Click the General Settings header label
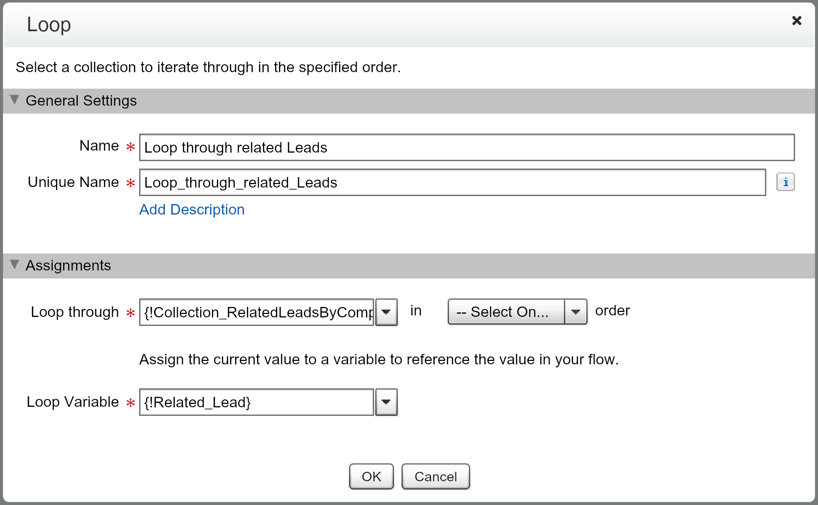818x505 pixels. [x=81, y=101]
